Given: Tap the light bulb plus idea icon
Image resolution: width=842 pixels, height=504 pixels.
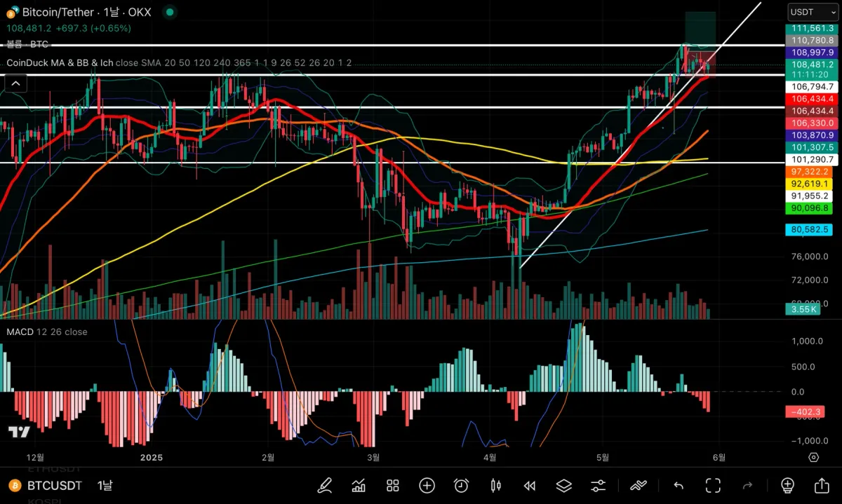Looking at the screenshot, I should tap(787, 485).
